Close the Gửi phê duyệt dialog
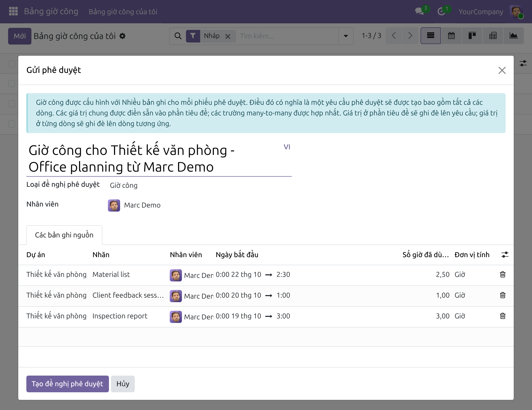The image size is (532, 410). point(502,70)
